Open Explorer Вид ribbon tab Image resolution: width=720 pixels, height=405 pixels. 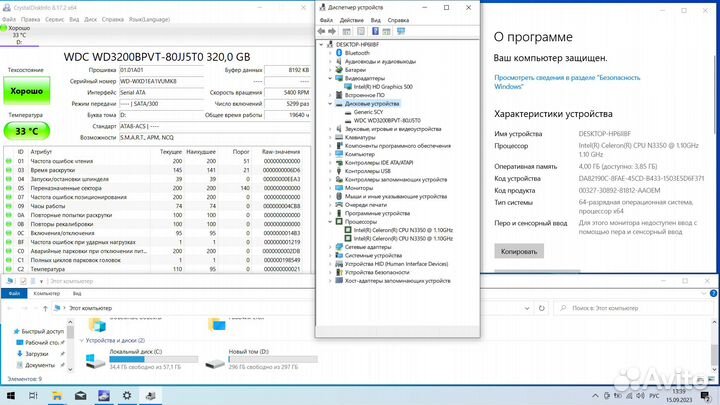click(77, 293)
